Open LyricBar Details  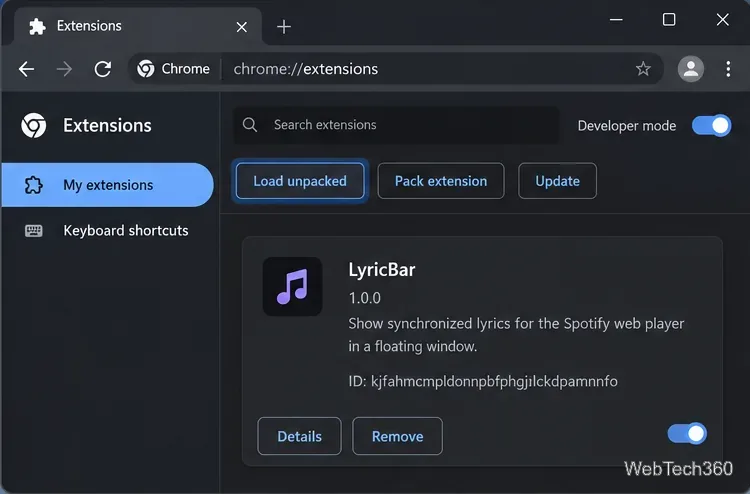coord(299,436)
